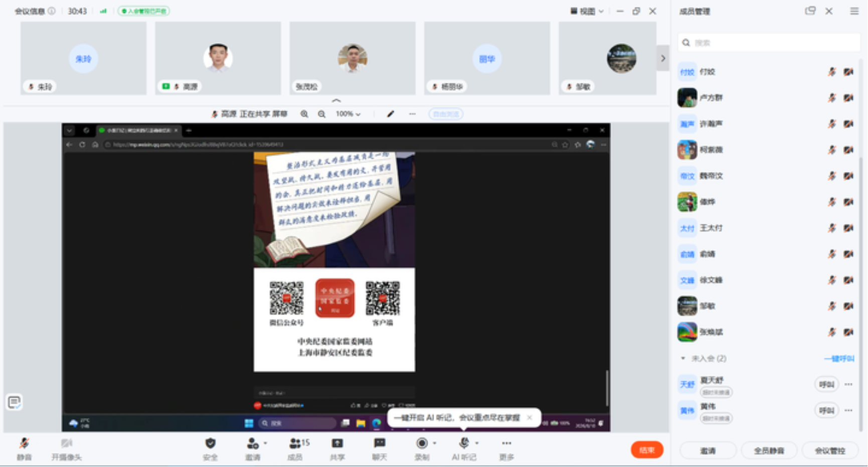Call 黄伟 with 呼叫 button

coord(826,411)
